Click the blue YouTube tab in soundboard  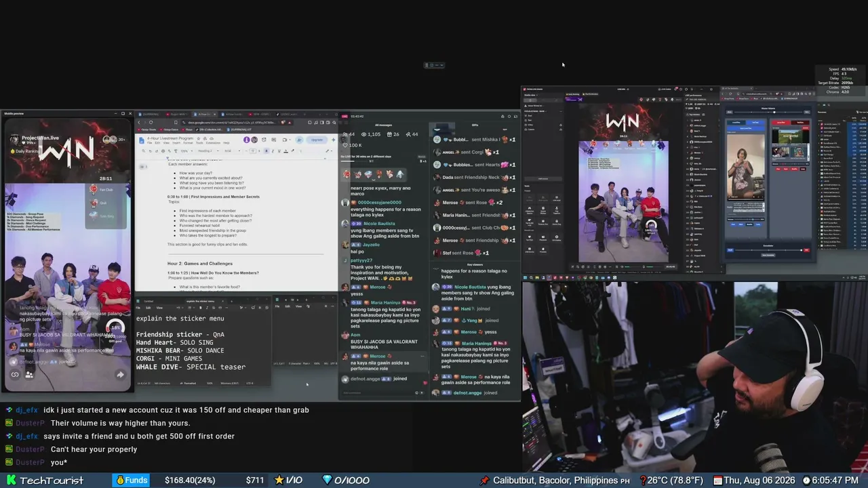tap(755, 123)
